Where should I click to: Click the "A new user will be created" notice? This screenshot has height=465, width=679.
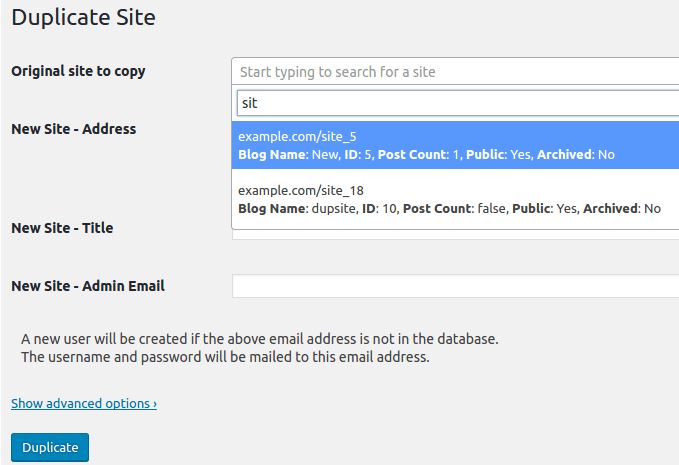[x=260, y=339]
